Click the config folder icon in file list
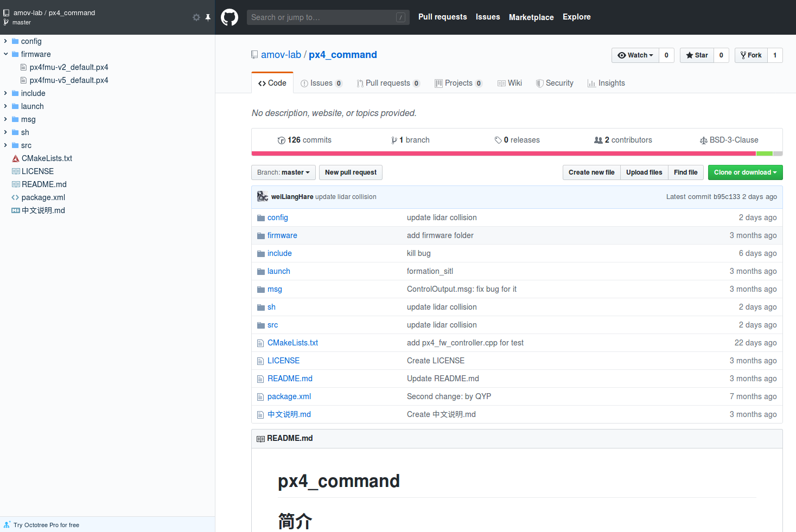 pyautogui.click(x=261, y=217)
